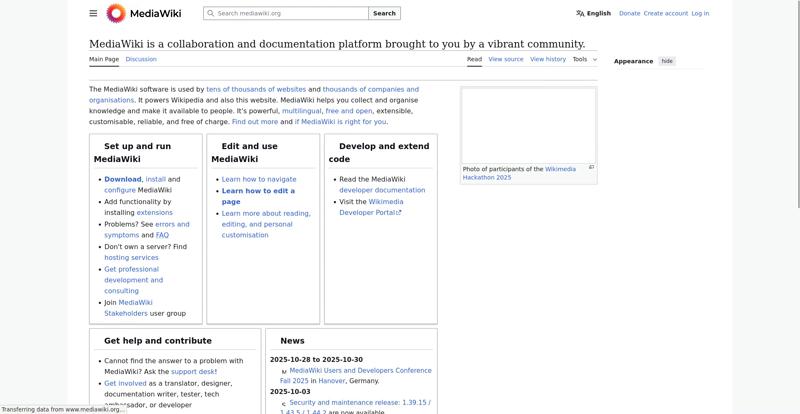Click the small icon beside MediaWiki Users Conference

[x=284, y=371]
